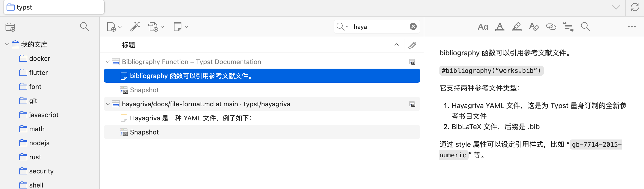
Task: Collapse the Bibliography Function item
Action: pos(108,62)
